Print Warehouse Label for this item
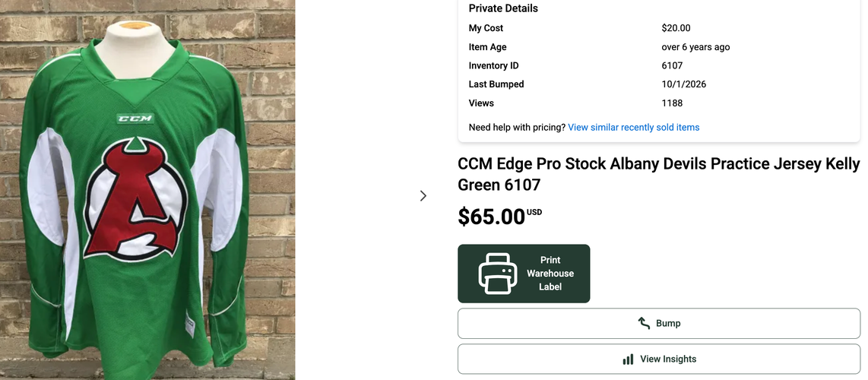The width and height of the screenshot is (868, 380). point(524,274)
